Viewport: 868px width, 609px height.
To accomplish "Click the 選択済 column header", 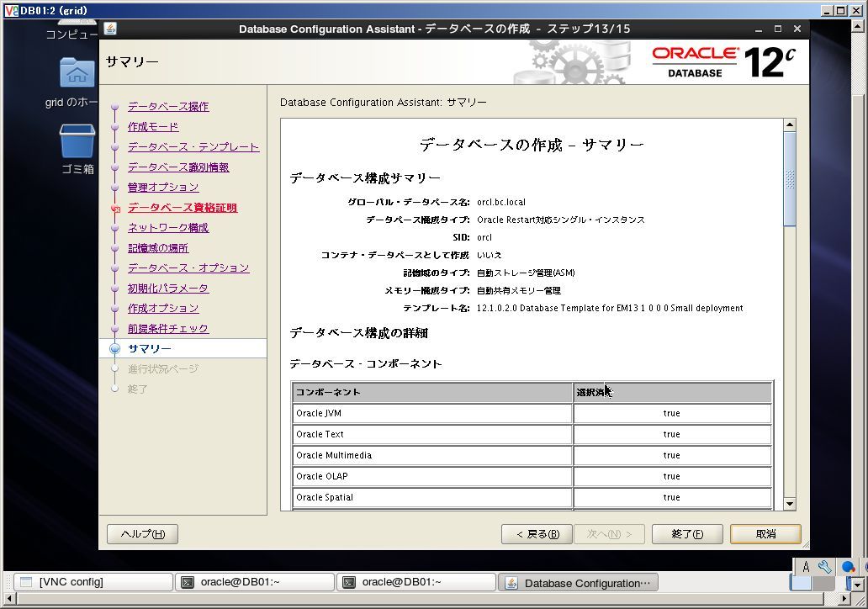I will 672,392.
